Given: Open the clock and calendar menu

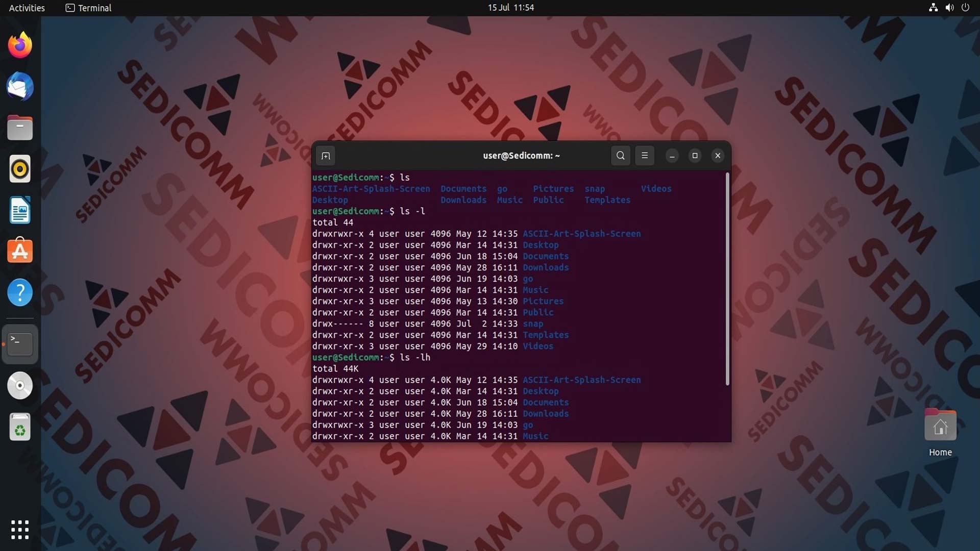Looking at the screenshot, I should [510, 8].
